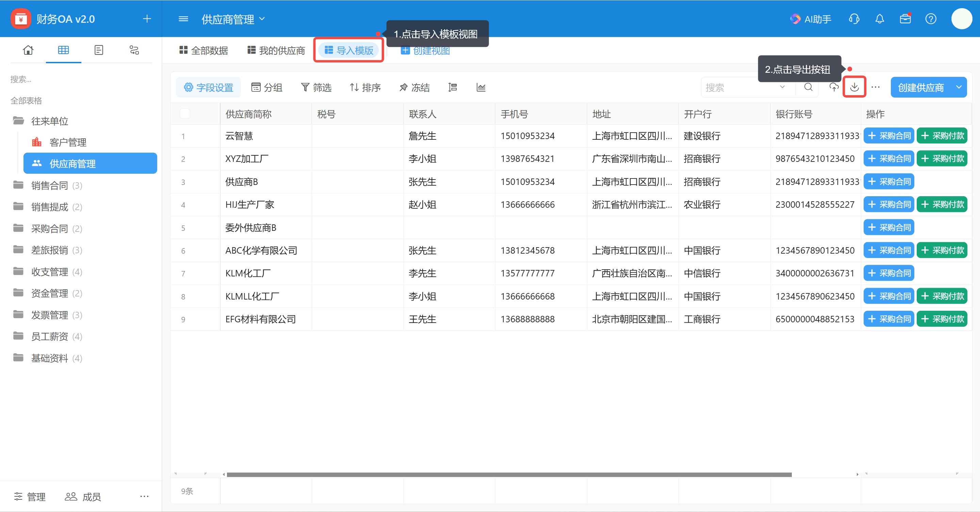Screen dimensions: 980x512
Task: Switch to 我的供应商 view tab
Action: 276,50
